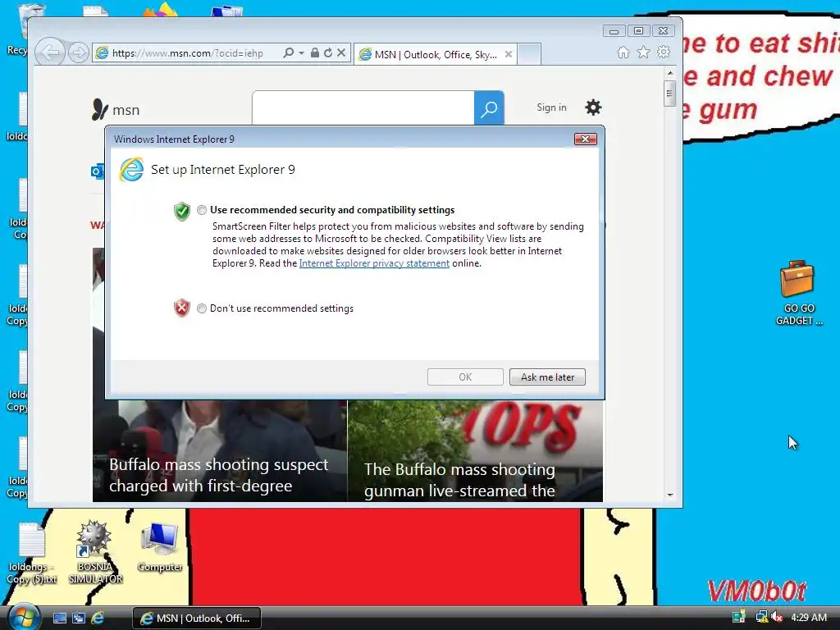Screen dimensions: 840x630
Task: Click the 4:29 AM taskbar clock
Action: pos(808,617)
